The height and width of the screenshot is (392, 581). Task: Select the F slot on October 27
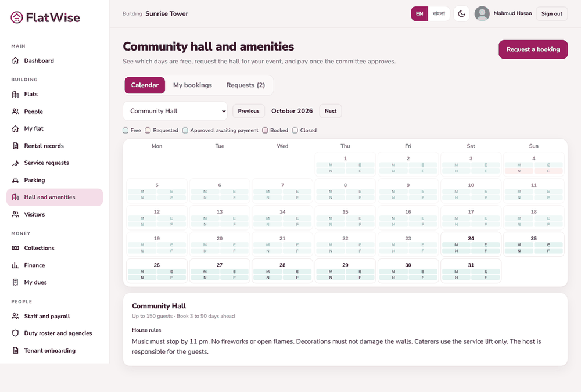[234, 278]
